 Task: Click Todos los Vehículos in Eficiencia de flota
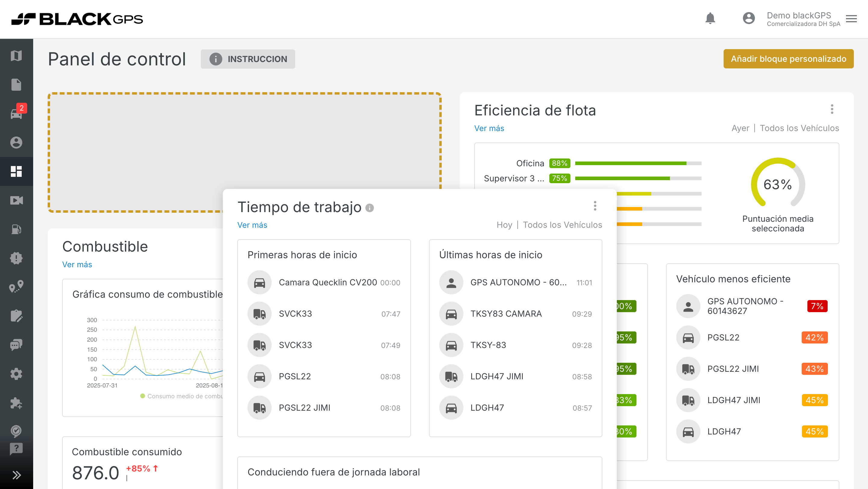pos(799,128)
